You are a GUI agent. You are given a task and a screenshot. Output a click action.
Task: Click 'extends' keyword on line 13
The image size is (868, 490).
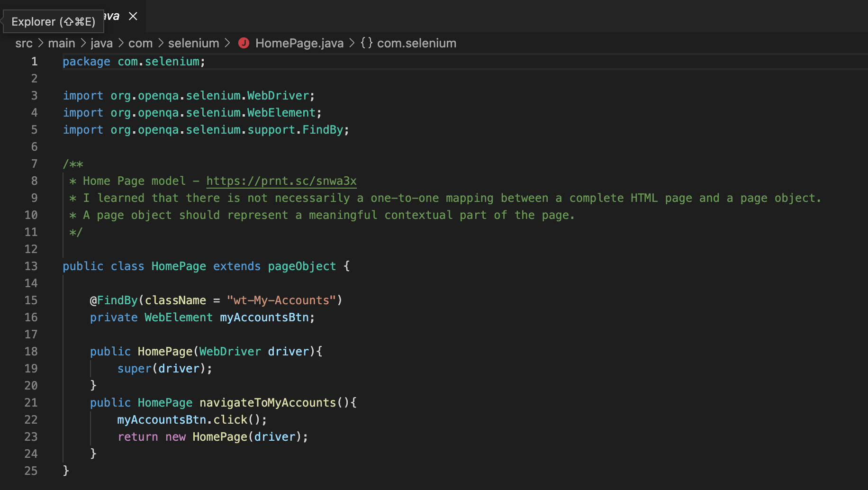click(237, 266)
